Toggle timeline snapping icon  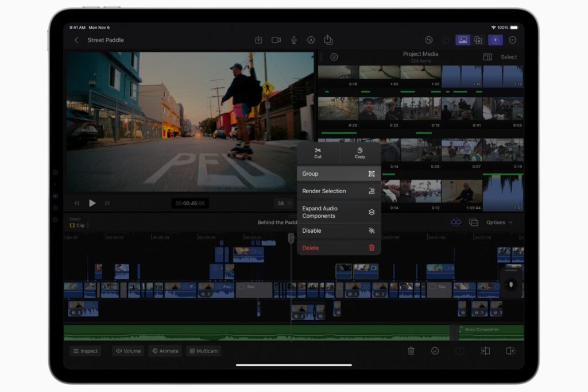(456, 222)
